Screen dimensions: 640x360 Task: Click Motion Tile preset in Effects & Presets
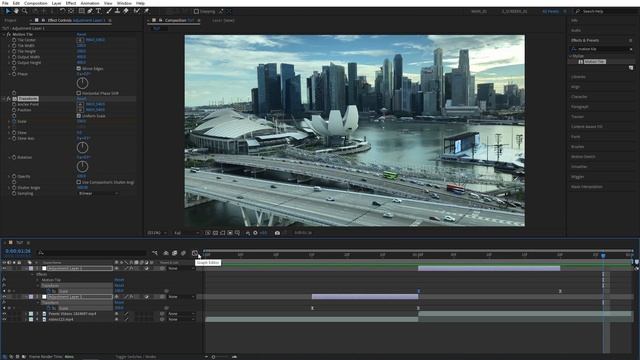594,62
